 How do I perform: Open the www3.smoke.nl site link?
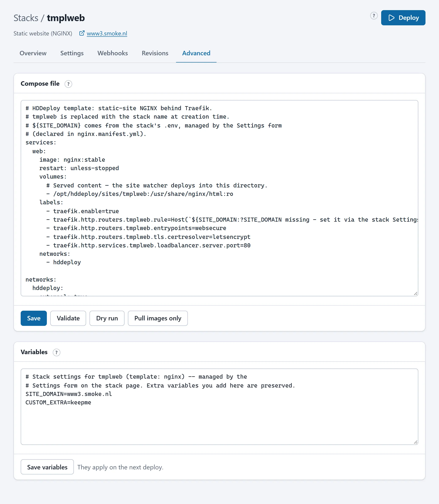pyautogui.click(x=107, y=33)
